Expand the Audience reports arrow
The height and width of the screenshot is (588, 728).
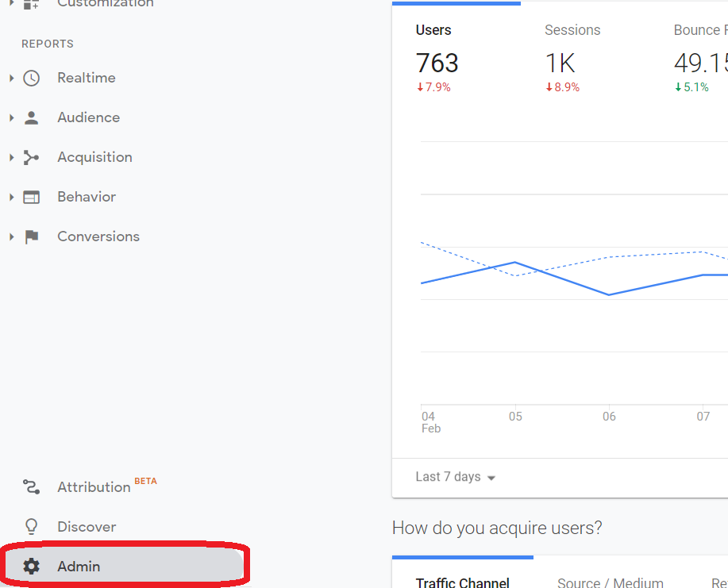[12, 118]
